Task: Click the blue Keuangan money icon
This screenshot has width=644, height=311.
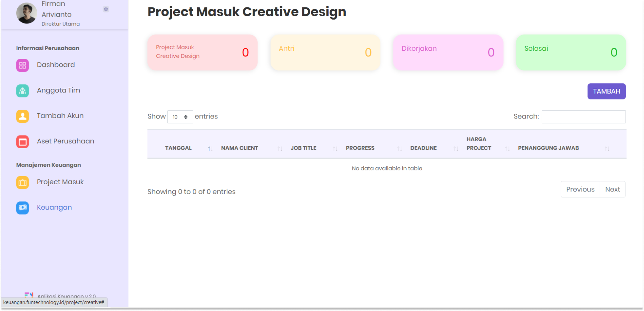Action: click(x=22, y=208)
